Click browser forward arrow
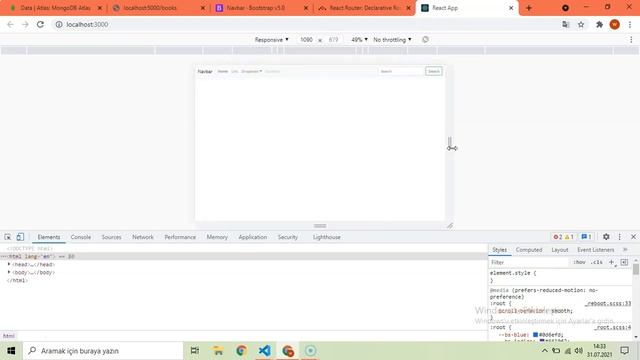 click(x=25, y=24)
